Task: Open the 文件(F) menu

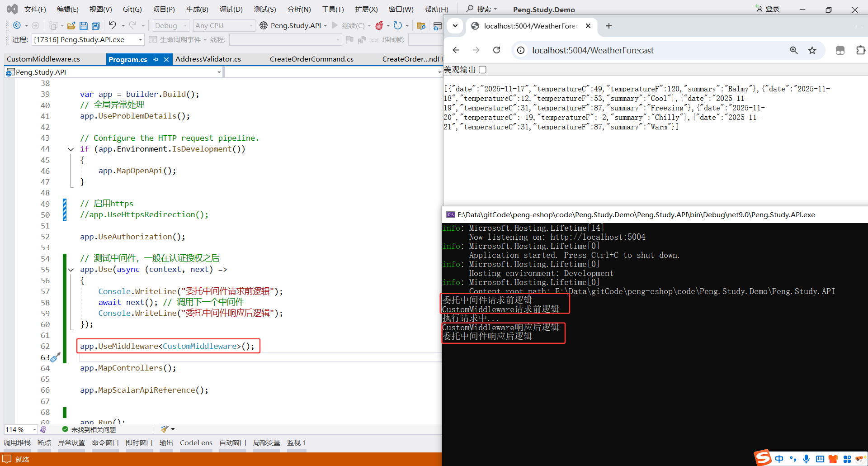Action: [x=35, y=9]
